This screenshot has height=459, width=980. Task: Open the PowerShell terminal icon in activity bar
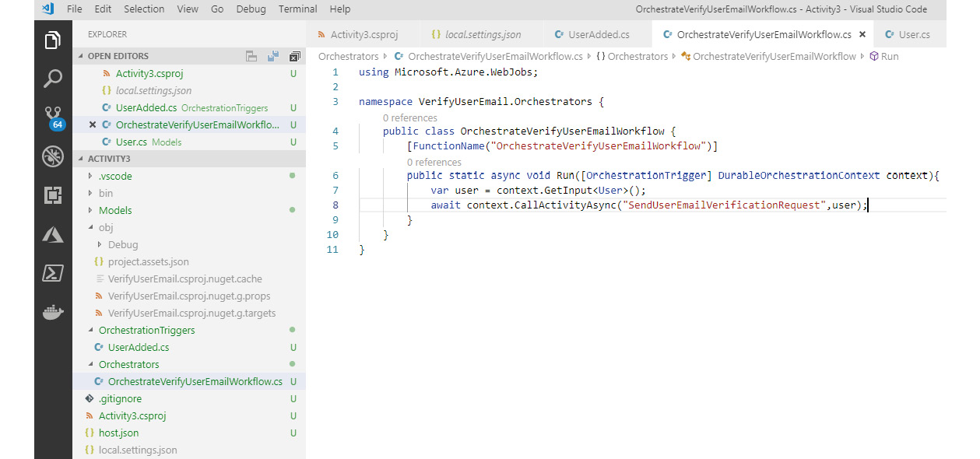(x=53, y=273)
